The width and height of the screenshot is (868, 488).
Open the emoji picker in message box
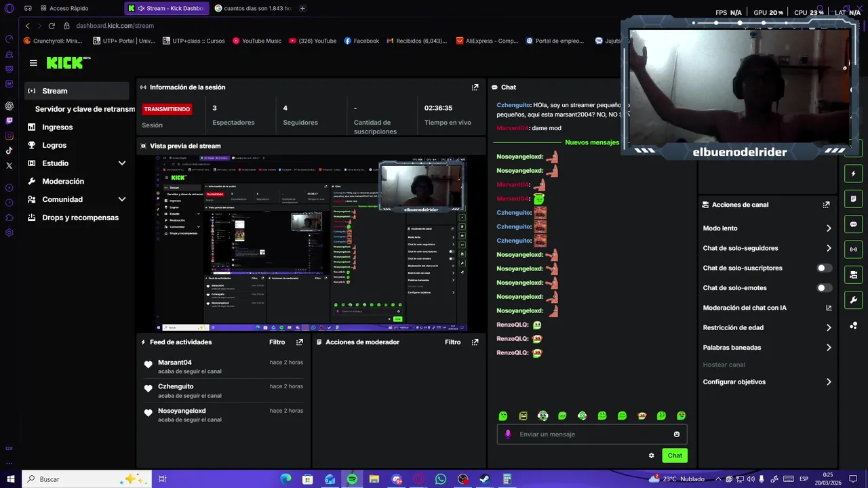pyautogui.click(x=677, y=434)
